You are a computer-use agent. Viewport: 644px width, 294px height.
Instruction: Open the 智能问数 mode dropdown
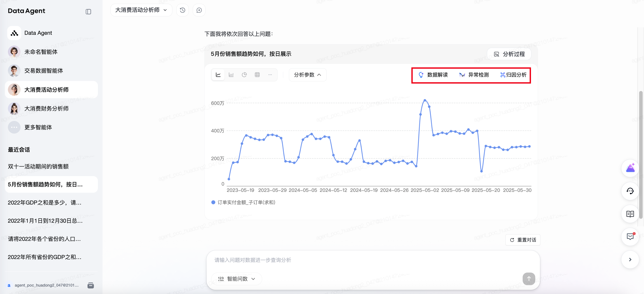pyautogui.click(x=237, y=278)
